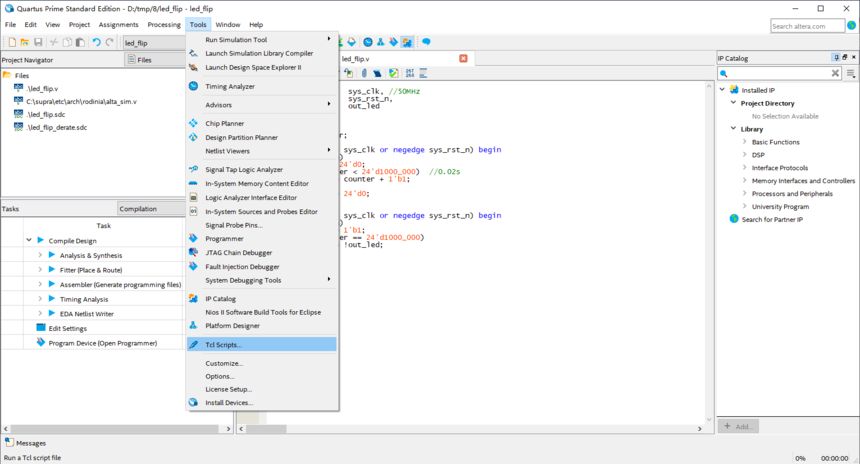This screenshot has width=860, height=464.
Task: Click the green checkmark icon in editor toolbar
Action: [x=393, y=73]
